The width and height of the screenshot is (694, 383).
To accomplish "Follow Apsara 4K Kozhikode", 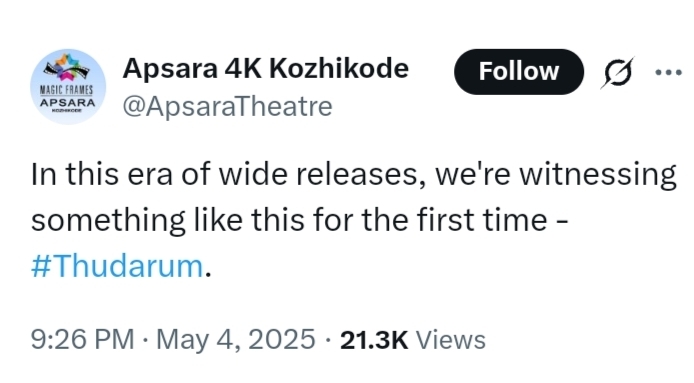I will click(519, 71).
